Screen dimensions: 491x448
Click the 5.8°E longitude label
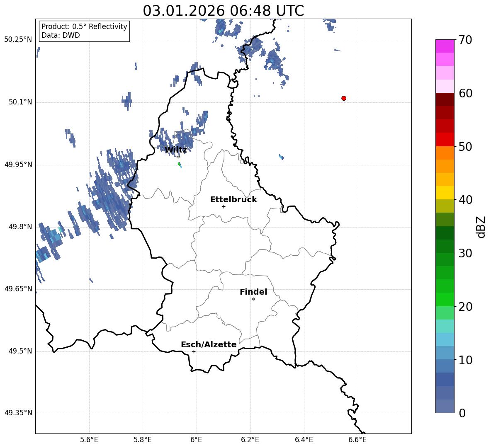[143, 440]
